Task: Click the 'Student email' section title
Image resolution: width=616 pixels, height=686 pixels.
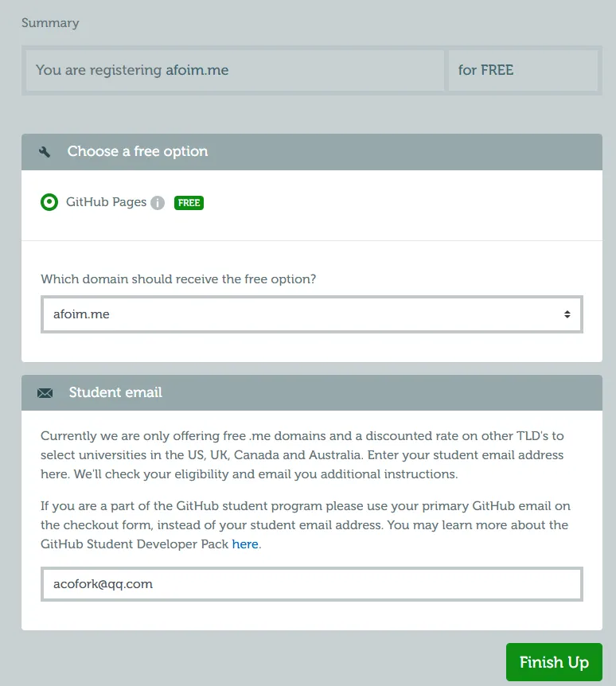Action: point(115,392)
